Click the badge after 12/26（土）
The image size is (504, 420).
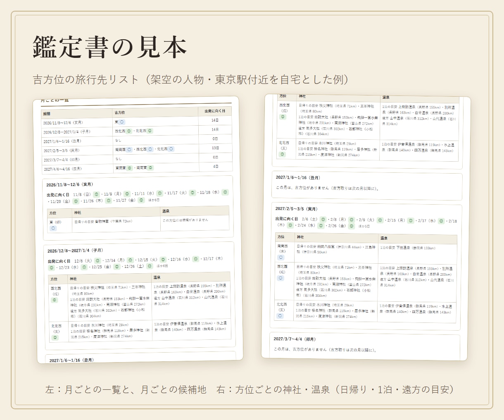150,266
